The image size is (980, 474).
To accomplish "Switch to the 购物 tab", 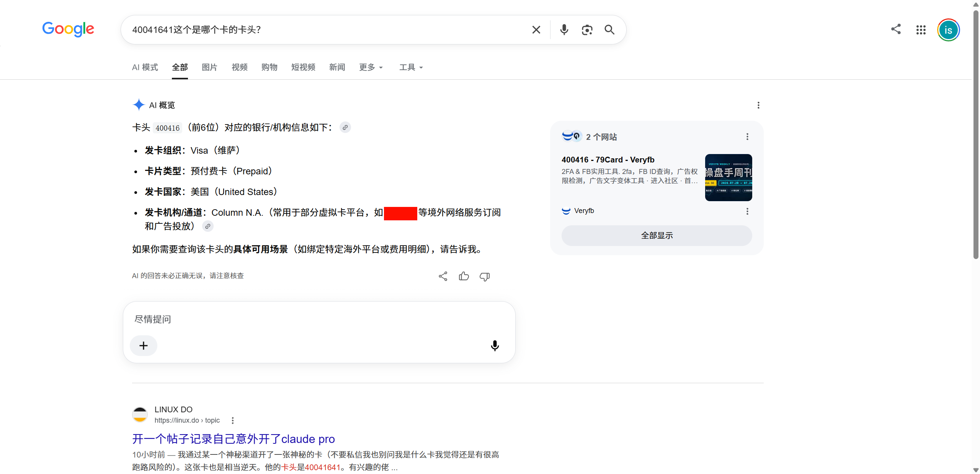I will pos(269,67).
